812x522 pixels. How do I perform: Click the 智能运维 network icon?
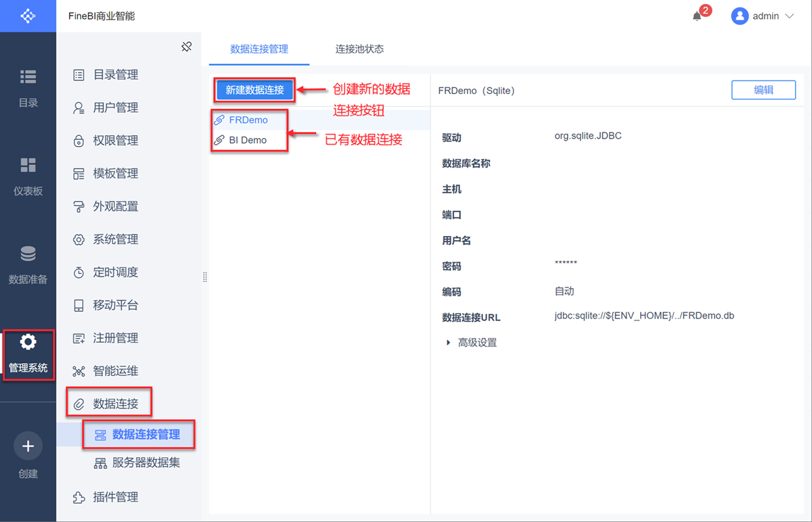[79, 371]
